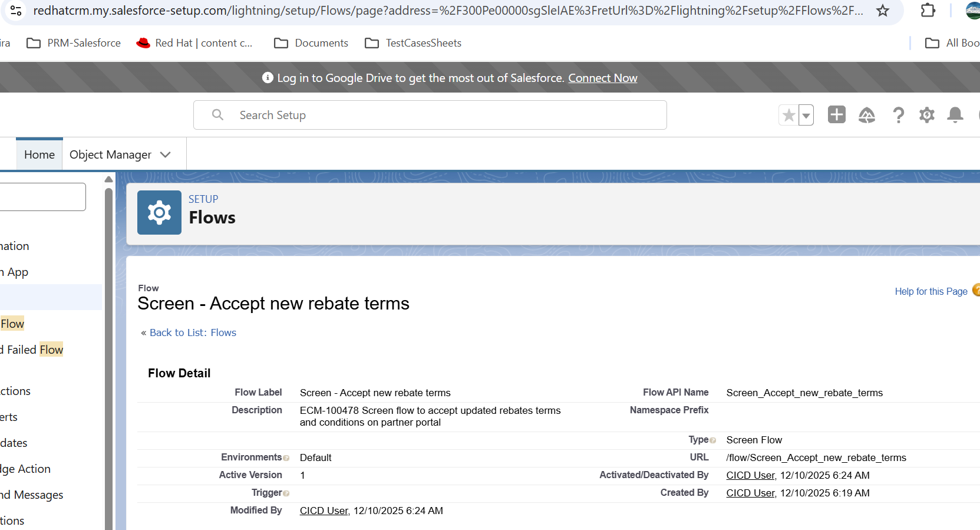Open CICD User link in Created By
The width and height of the screenshot is (980, 530).
pyautogui.click(x=750, y=493)
